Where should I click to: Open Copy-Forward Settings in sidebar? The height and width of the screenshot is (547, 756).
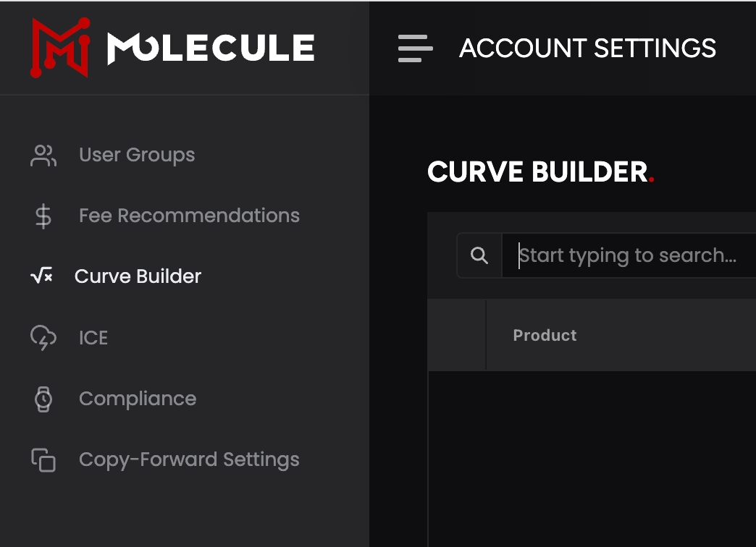[189, 459]
